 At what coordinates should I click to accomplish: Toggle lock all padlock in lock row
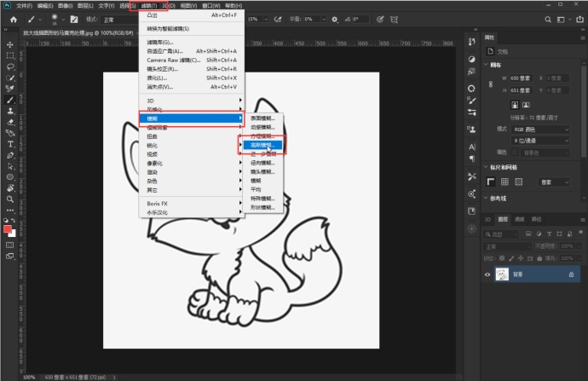(539, 258)
